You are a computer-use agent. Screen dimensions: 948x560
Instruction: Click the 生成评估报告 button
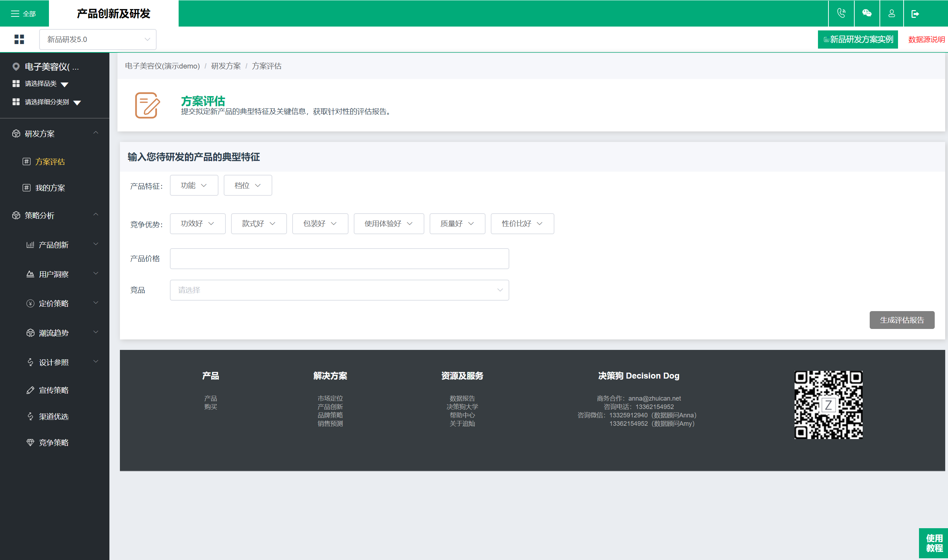902,320
